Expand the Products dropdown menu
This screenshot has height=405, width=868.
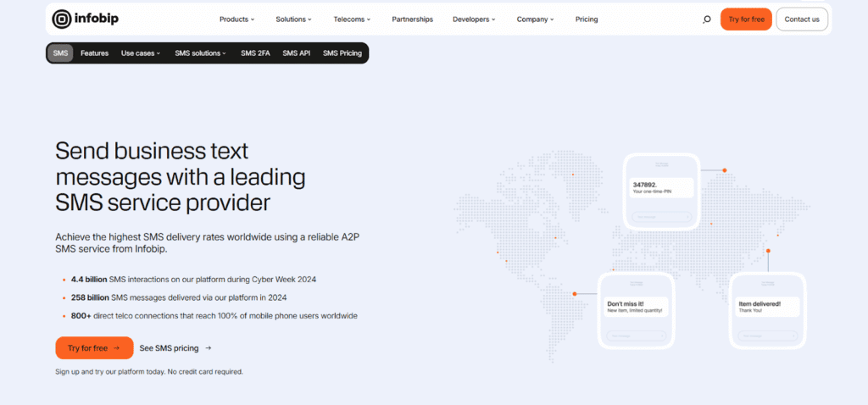237,19
